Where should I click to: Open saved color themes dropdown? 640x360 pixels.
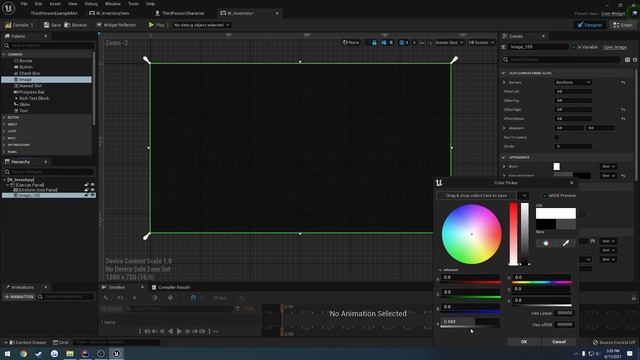coord(524,196)
